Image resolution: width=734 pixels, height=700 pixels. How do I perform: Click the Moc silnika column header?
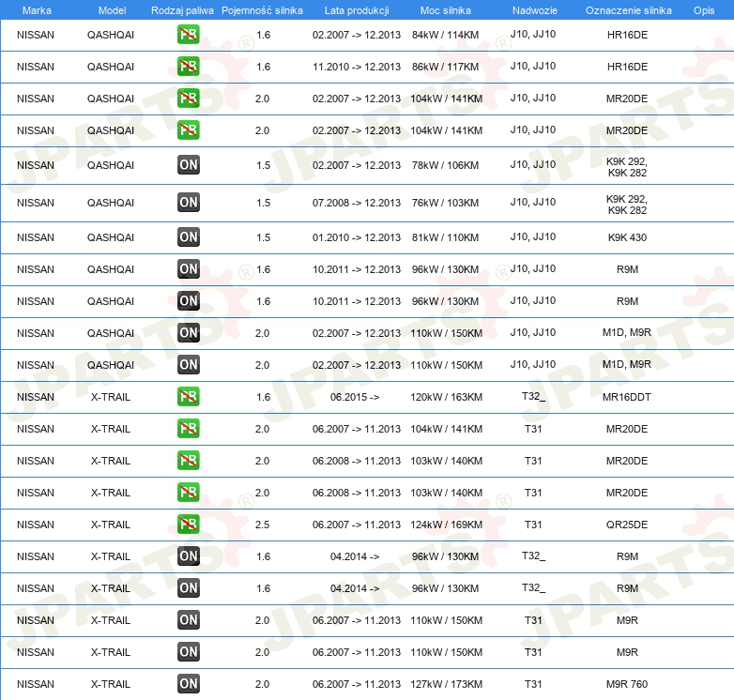pos(445,10)
